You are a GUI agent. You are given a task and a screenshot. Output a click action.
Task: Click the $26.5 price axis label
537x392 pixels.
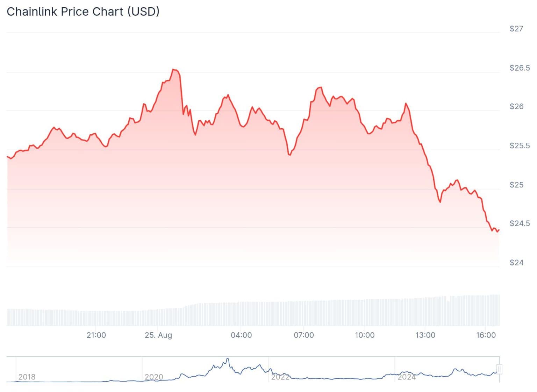(520, 68)
